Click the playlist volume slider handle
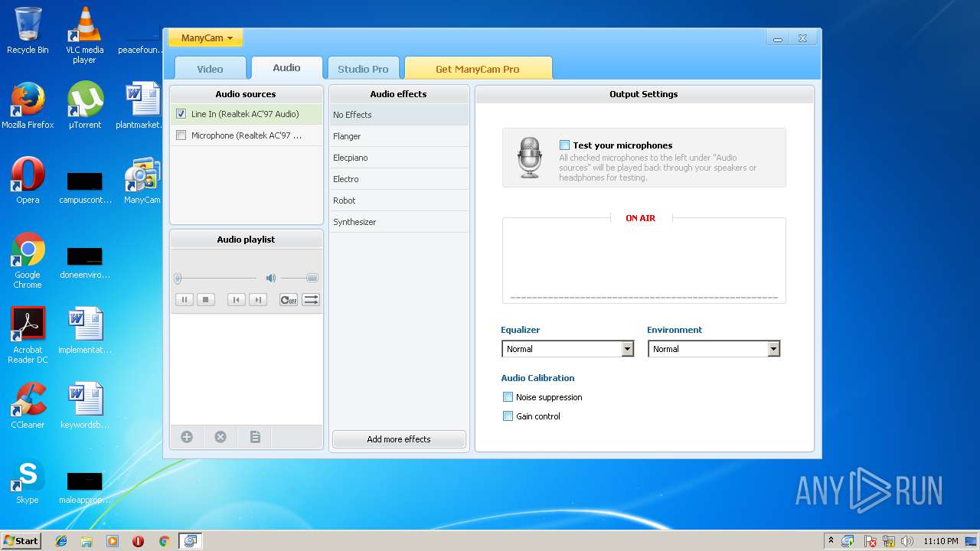Screen dimensions: 980x551 [312, 279]
